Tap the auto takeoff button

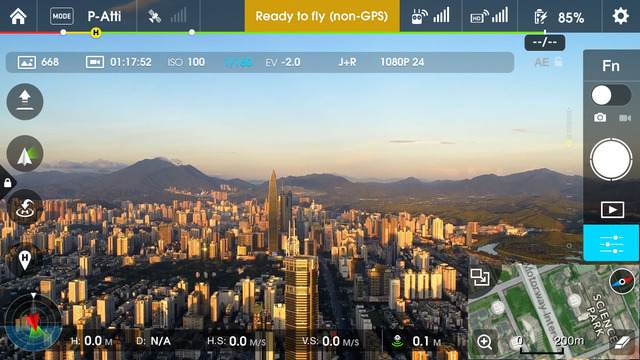coord(25,102)
